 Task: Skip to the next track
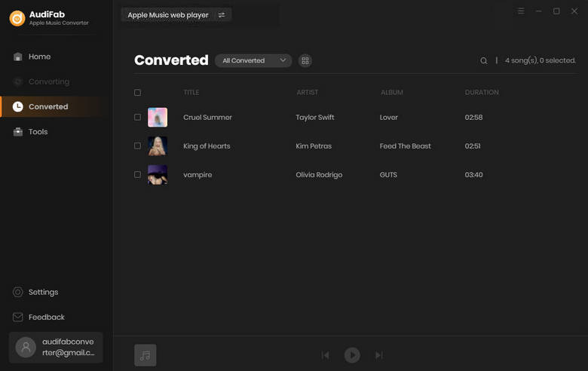(x=378, y=355)
